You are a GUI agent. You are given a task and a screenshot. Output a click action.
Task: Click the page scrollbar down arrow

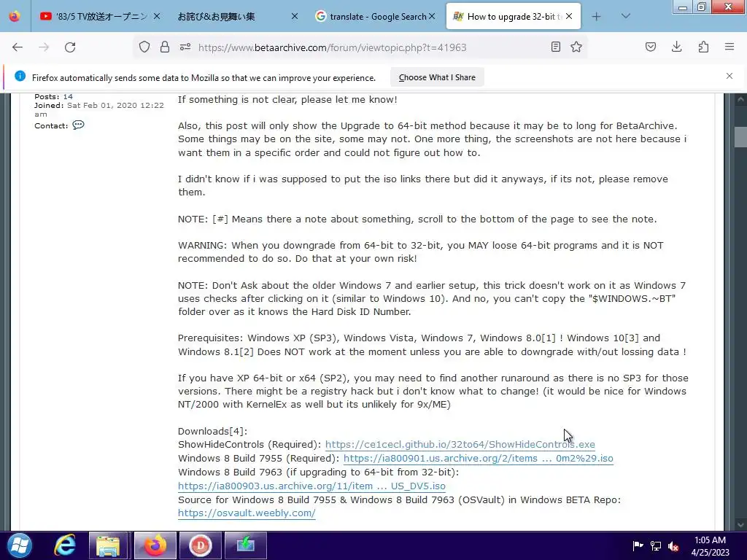click(x=740, y=525)
